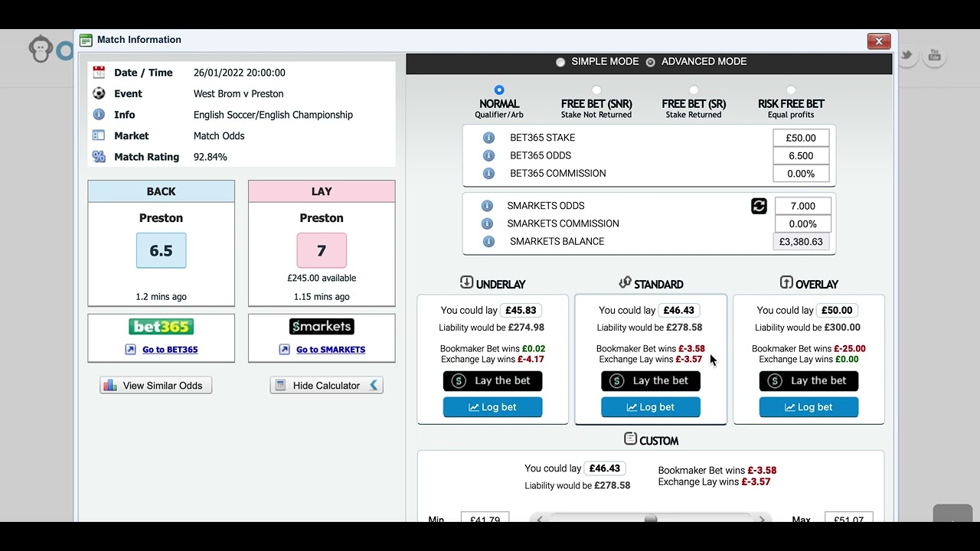Click the Overlay up-arrow icon
This screenshot has width=980, height=551.
coord(786,282)
